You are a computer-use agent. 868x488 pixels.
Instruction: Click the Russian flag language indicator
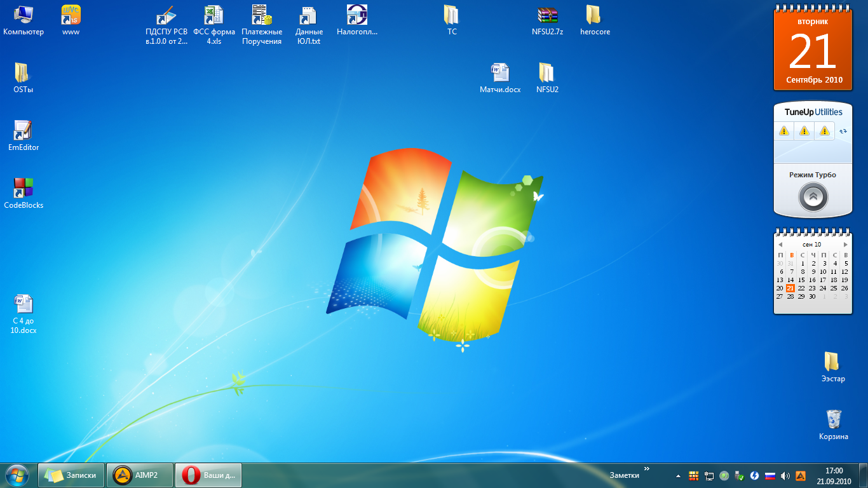click(770, 475)
